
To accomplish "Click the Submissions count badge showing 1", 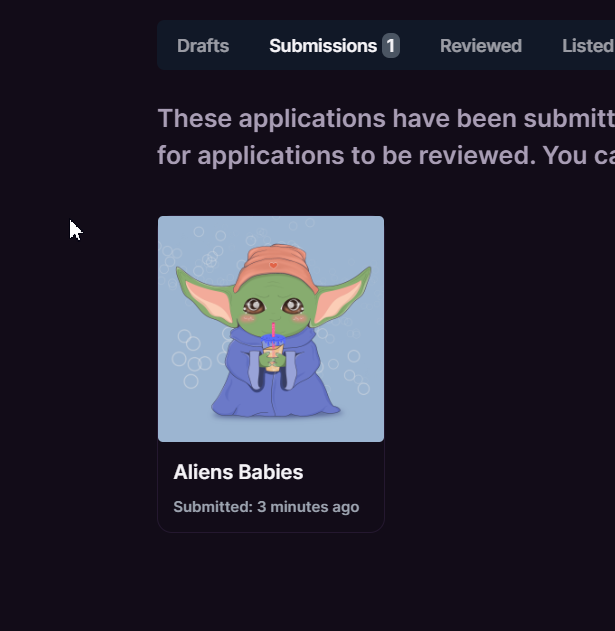I will pyautogui.click(x=390, y=46).
